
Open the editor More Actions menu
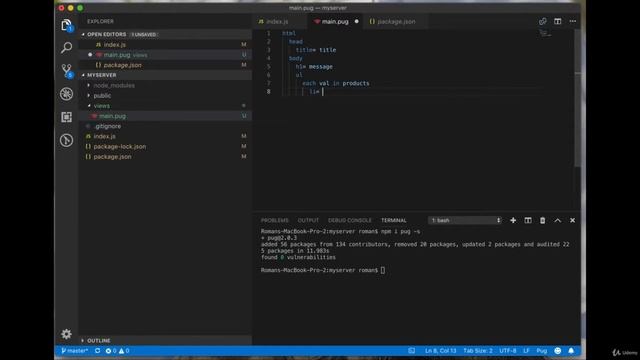click(x=573, y=21)
